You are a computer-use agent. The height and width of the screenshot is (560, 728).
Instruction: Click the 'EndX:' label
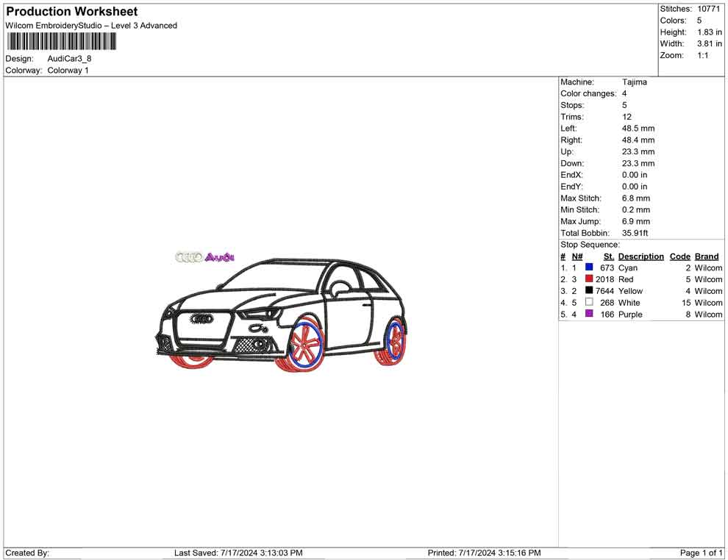click(x=571, y=175)
